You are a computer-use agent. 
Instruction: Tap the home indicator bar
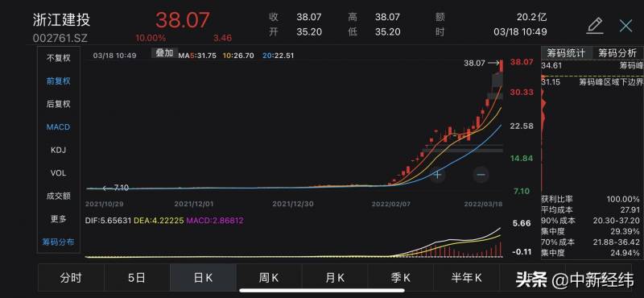[x=321, y=291]
